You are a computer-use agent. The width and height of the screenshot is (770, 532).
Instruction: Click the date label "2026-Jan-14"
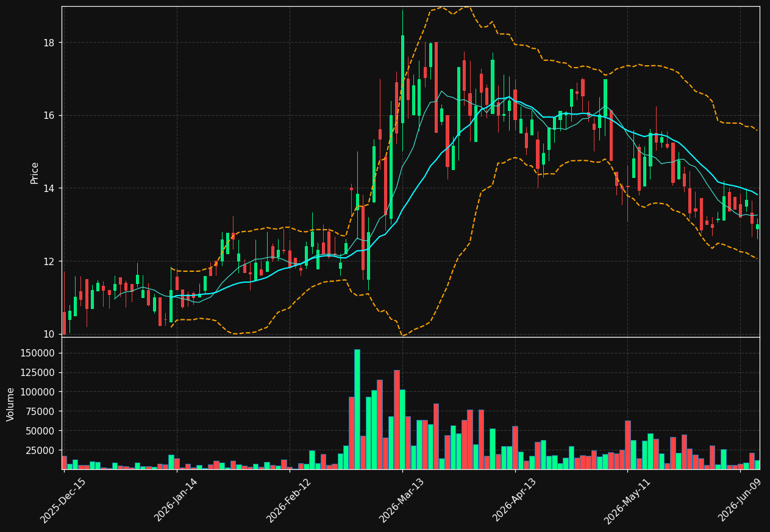click(176, 500)
